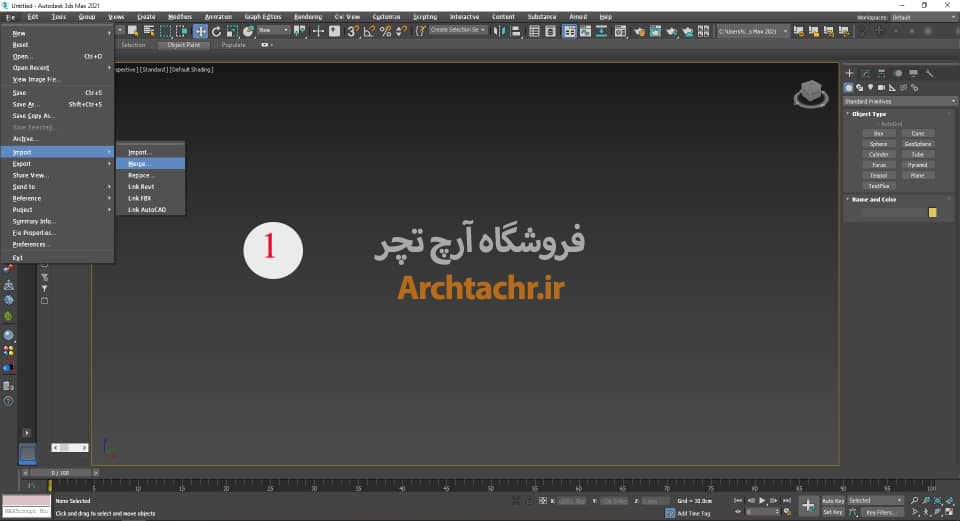Screen dimensions: 960x521
Task: Expand the Export submenu in File menu
Action: [57, 163]
